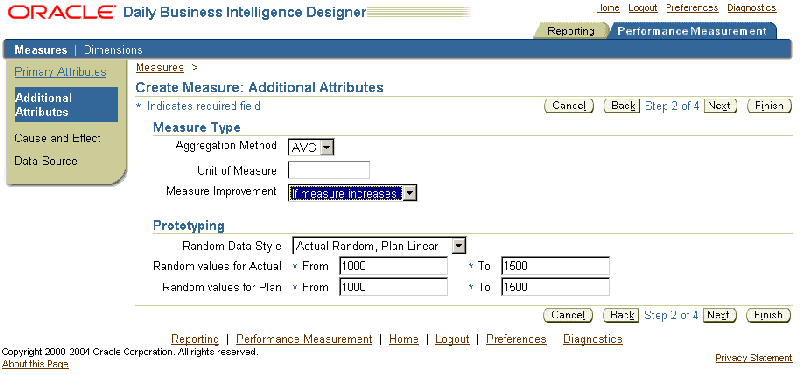Open the About this Page link
This screenshot has width=800, height=375.
pos(35,364)
